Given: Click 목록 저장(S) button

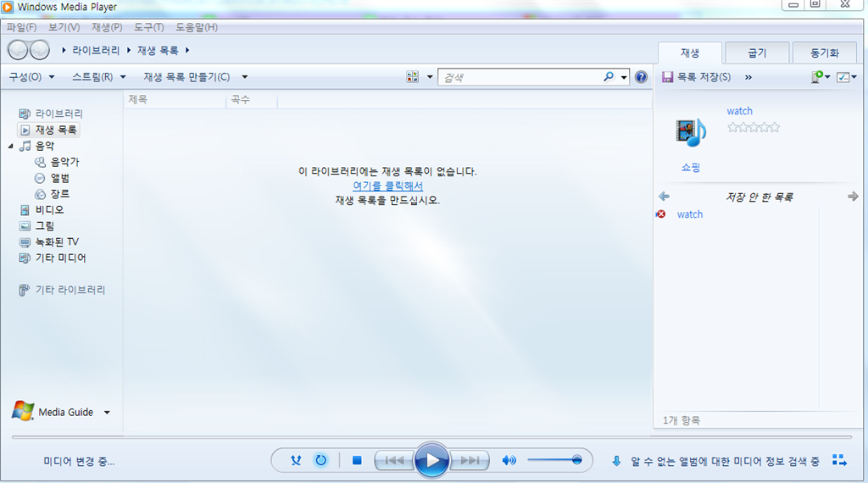Looking at the screenshot, I should tap(697, 77).
